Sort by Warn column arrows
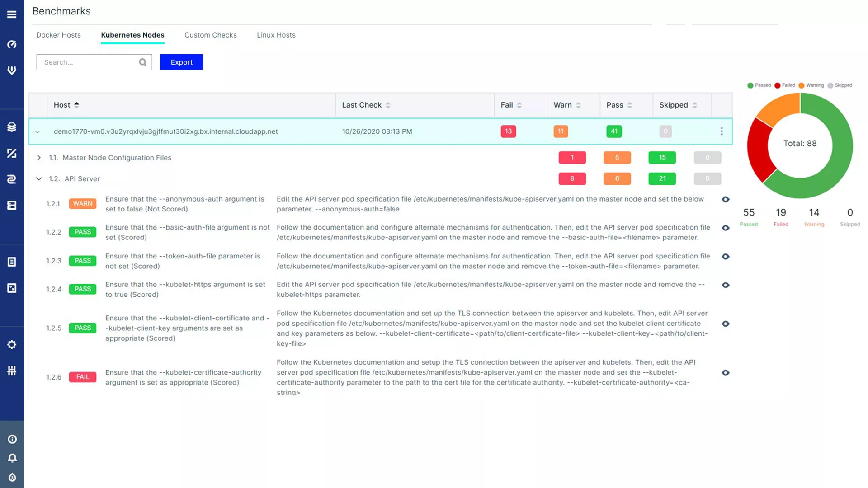 pyautogui.click(x=578, y=105)
